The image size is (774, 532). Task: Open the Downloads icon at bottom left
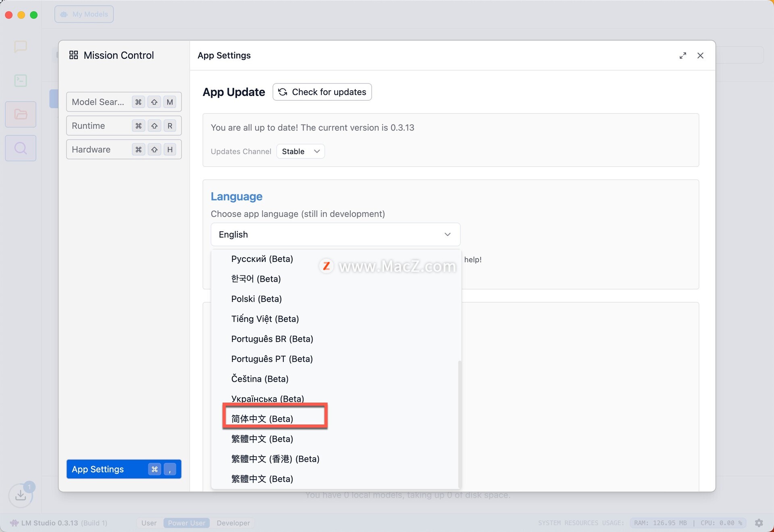(21, 495)
